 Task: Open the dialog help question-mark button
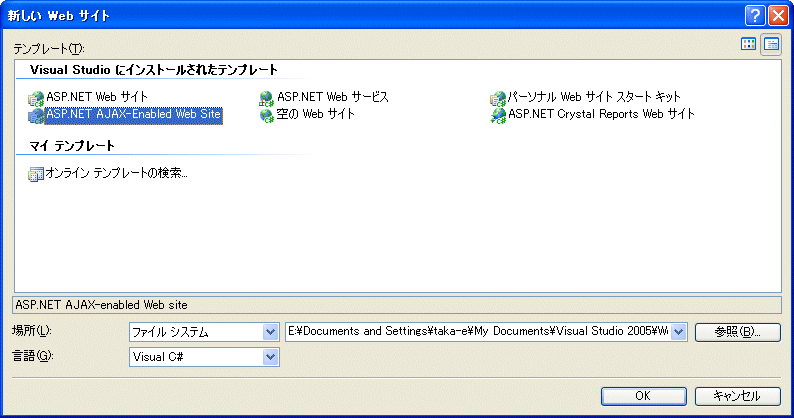(755, 15)
